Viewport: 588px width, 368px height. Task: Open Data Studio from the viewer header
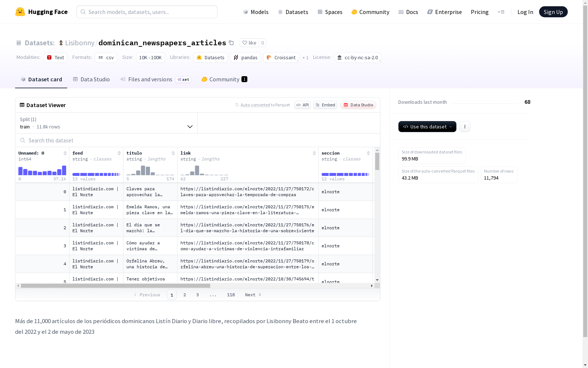click(x=358, y=105)
